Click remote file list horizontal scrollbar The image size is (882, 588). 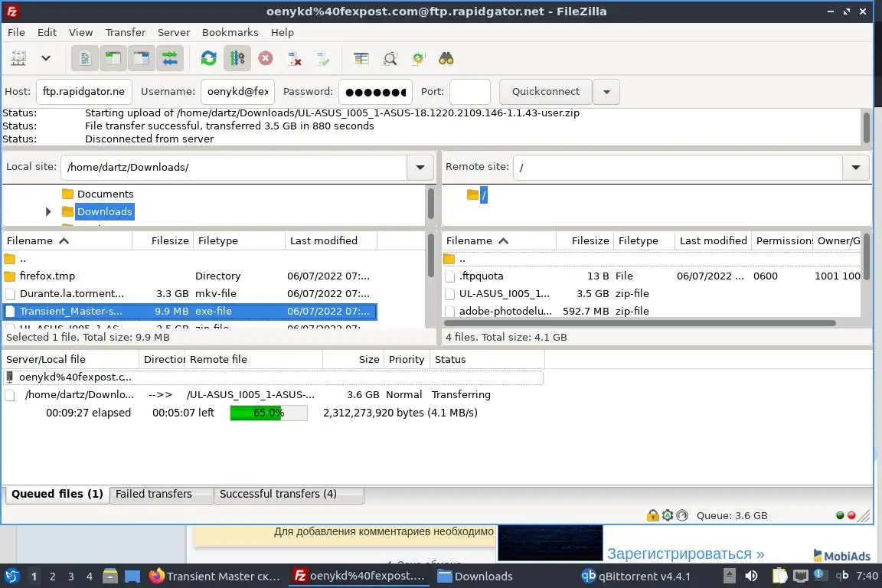click(x=639, y=323)
